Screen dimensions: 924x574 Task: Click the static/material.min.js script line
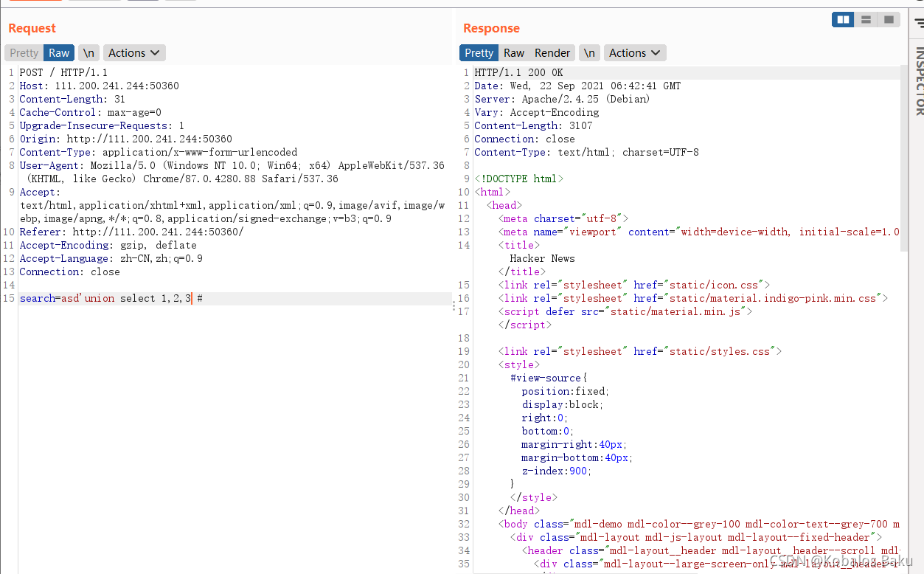pyautogui.click(x=625, y=311)
